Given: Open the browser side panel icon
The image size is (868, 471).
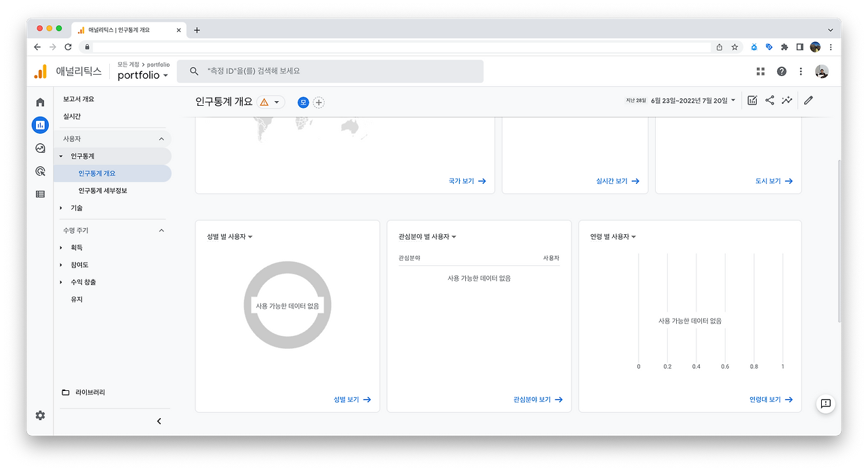Looking at the screenshot, I should coord(800,47).
